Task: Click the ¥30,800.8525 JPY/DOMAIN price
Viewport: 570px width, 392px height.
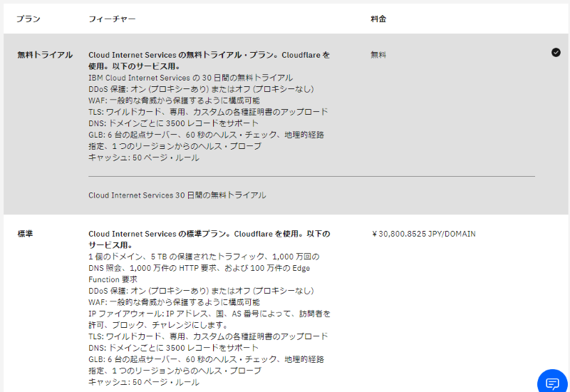Action: pyautogui.click(x=423, y=234)
